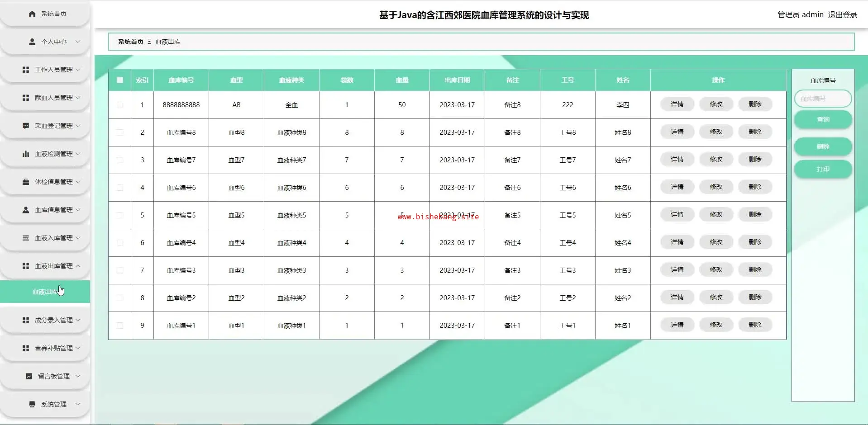Tick the row 血库编号5 checkbox
The width and height of the screenshot is (868, 425).
[x=120, y=215]
